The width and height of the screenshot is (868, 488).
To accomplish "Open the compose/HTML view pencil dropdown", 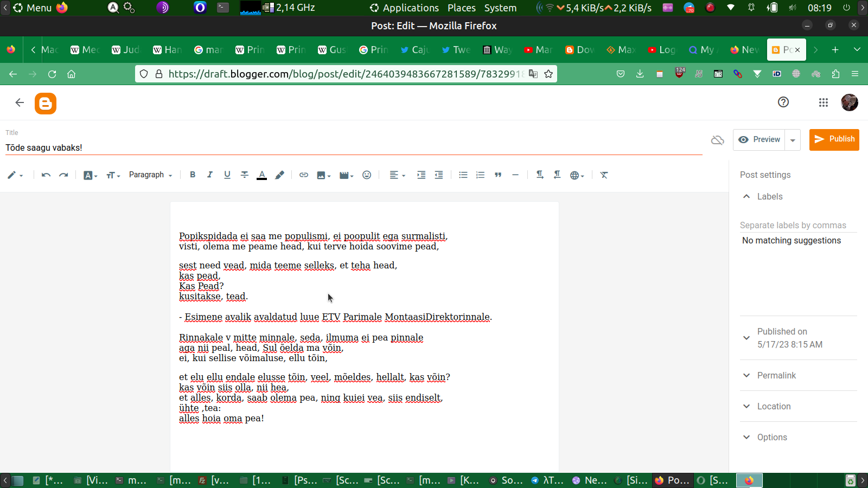I will click(15, 175).
